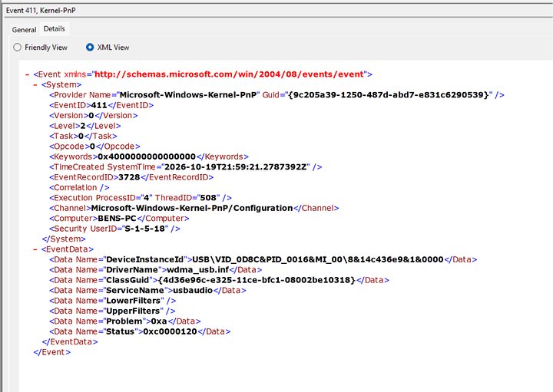553x392 pixels.
Task: Click the Channel Kernel-PnP/Configuration value
Action: (192, 208)
